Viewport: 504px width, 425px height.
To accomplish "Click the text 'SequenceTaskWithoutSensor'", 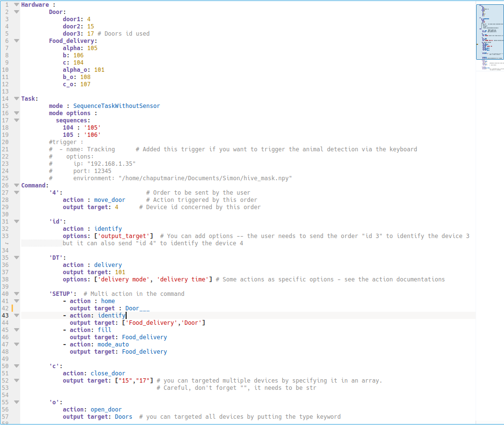I will [x=116, y=106].
